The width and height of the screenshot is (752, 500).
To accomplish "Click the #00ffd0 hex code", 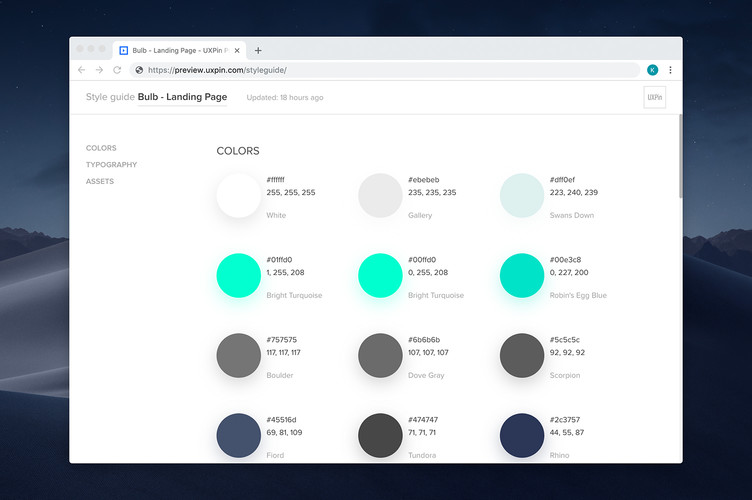I will click(422, 260).
